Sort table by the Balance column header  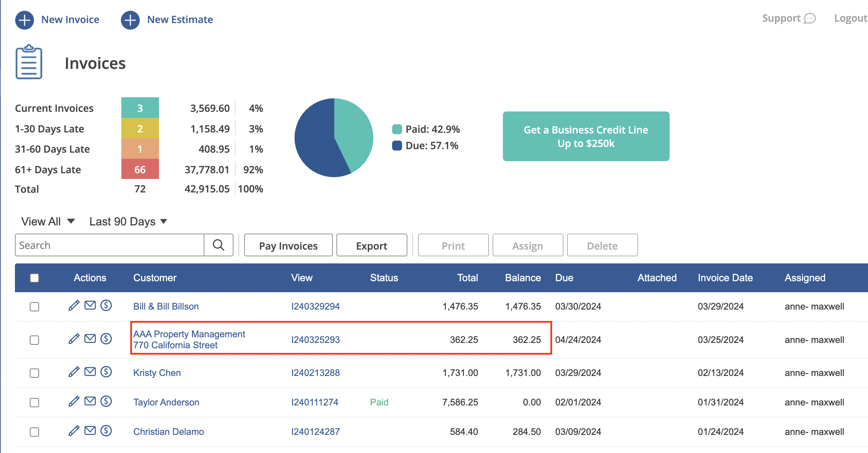coord(523,278)
